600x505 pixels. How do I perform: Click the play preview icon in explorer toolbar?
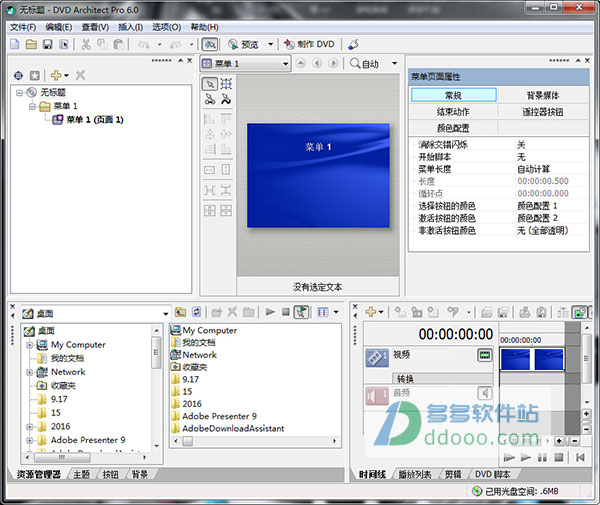tap(270, 312)
